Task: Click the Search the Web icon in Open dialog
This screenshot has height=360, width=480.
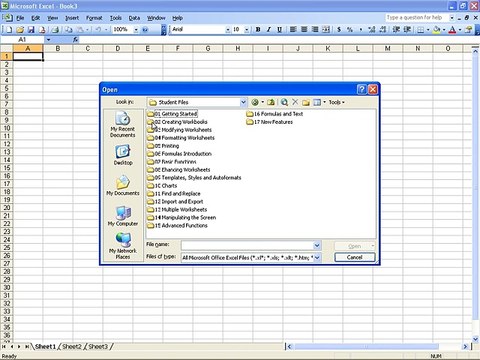Action: (284, 102)
